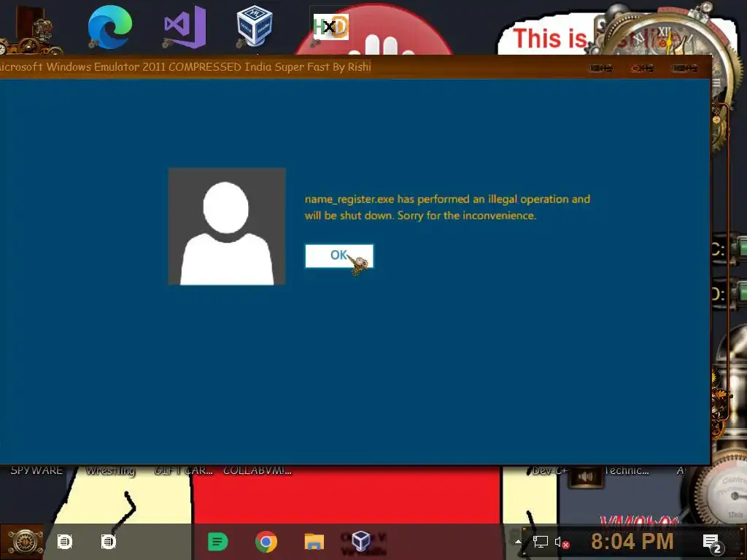Show hidden system tray icons

pos(518,542)
